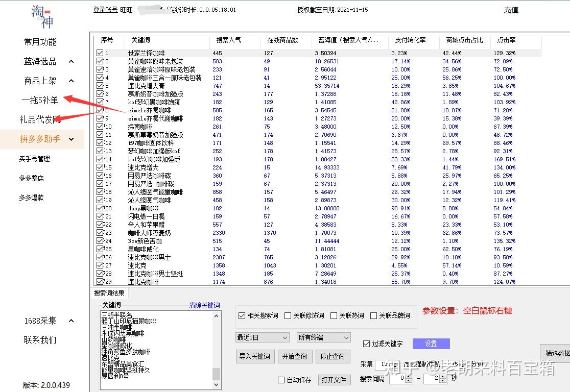
Task: Open 多多爆款 submenu item
Action: [31, 197]
